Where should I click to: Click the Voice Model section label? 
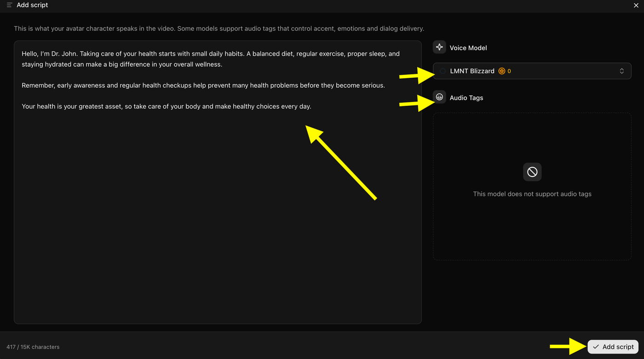click(468, 48)
